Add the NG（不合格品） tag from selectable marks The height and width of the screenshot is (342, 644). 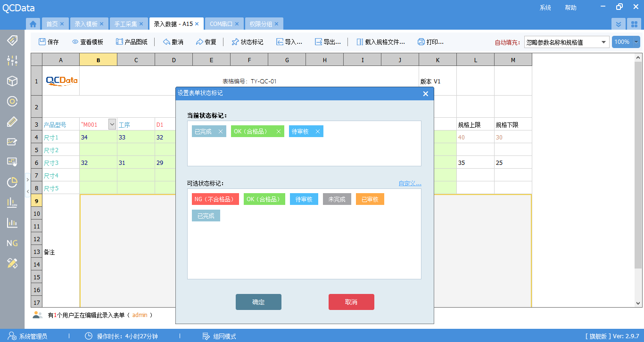click(x=215, y=199)
